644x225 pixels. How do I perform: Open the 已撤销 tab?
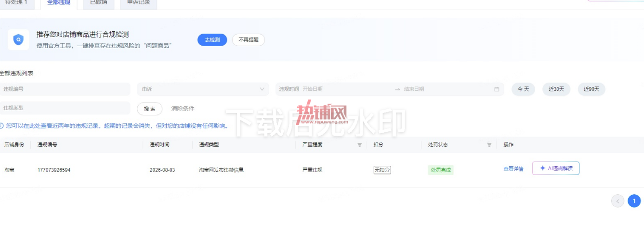pos(99,2)
